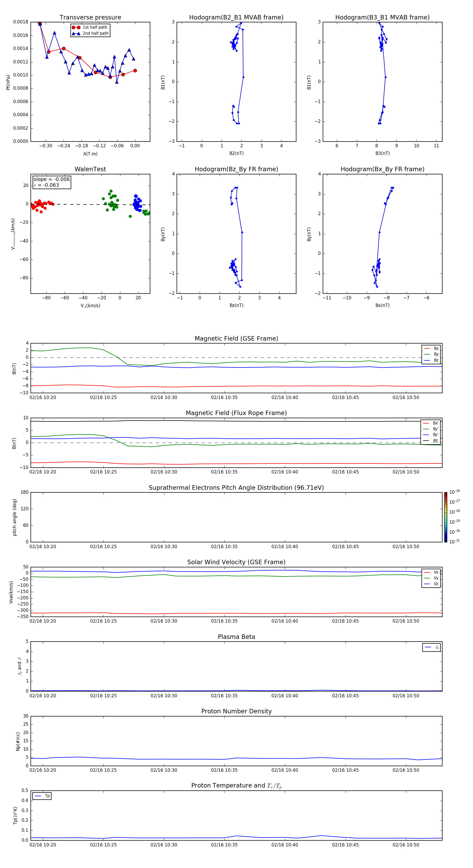Click the "Hodogram(Bz_By FR frame)" title
Viewport: 473px width, 868px height.
[x=236, y=169]
